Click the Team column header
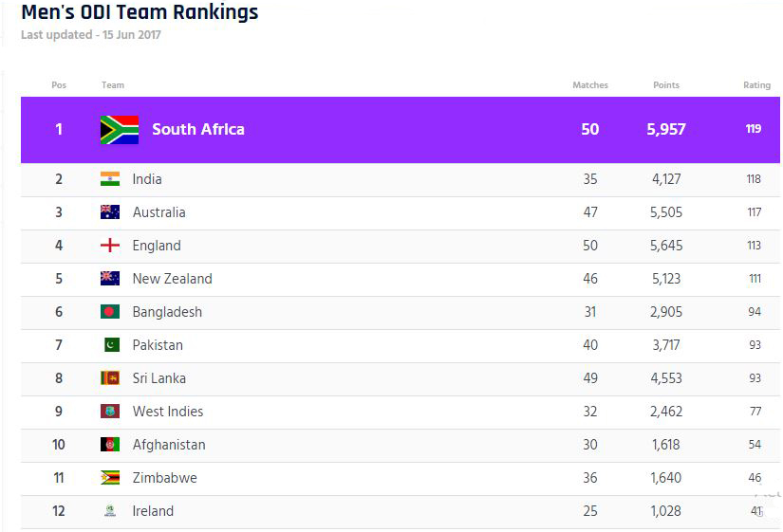 point(113,85)
